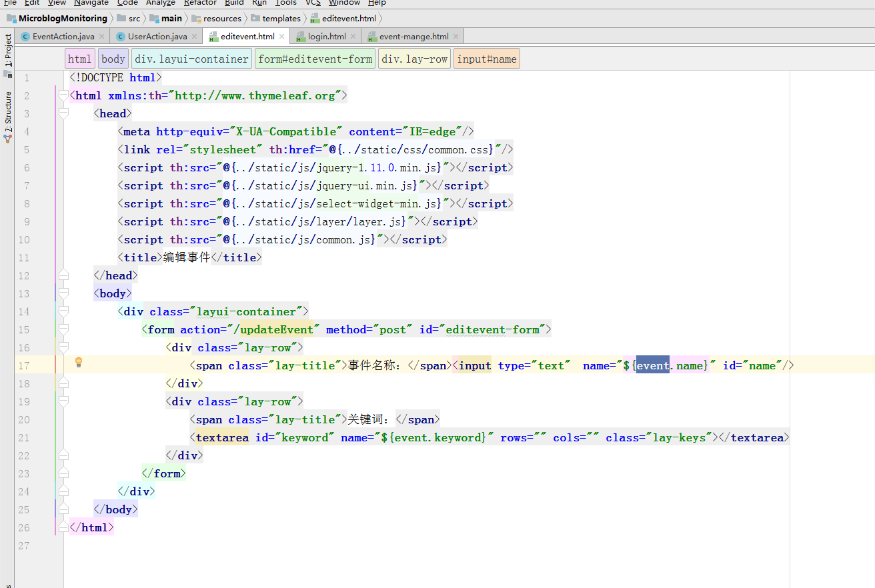Image resolution: width=875 pixels, height=588 pixels.
Task: Open the File menu
Action: [x=11, y=3]
